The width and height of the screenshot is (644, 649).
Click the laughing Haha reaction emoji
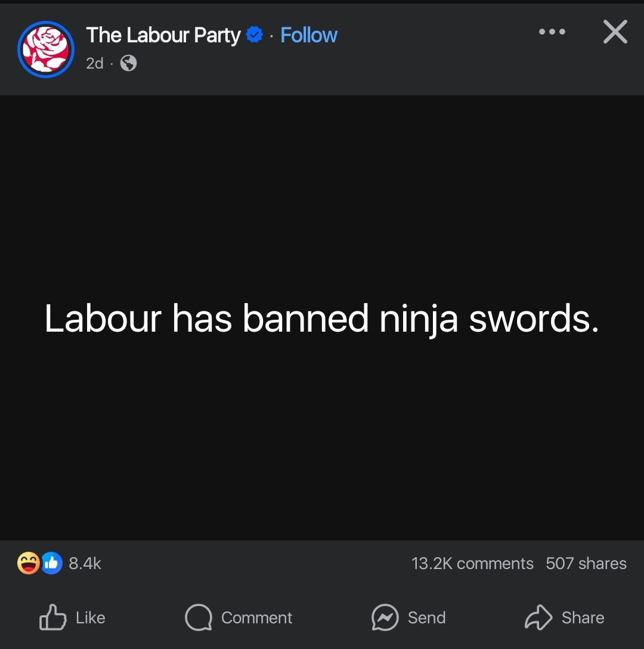click(28, 563)
